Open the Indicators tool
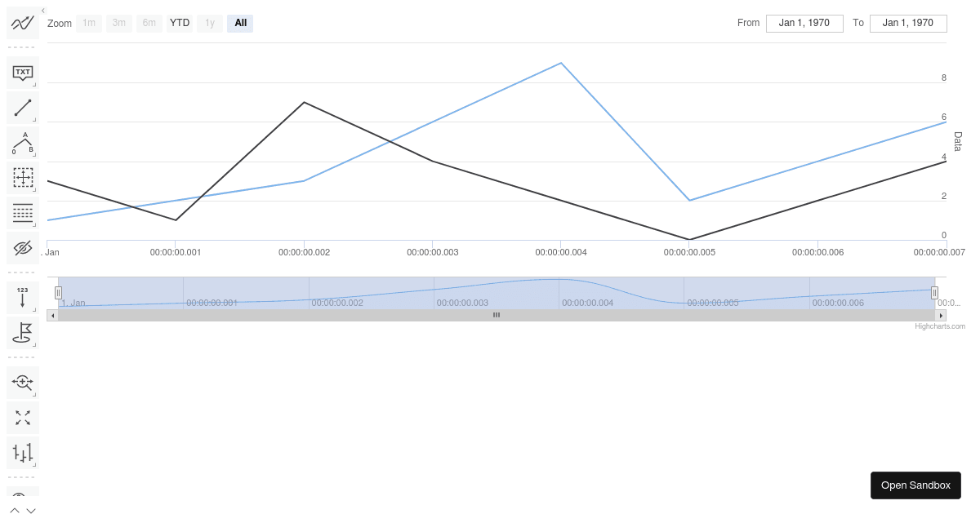 23,23
